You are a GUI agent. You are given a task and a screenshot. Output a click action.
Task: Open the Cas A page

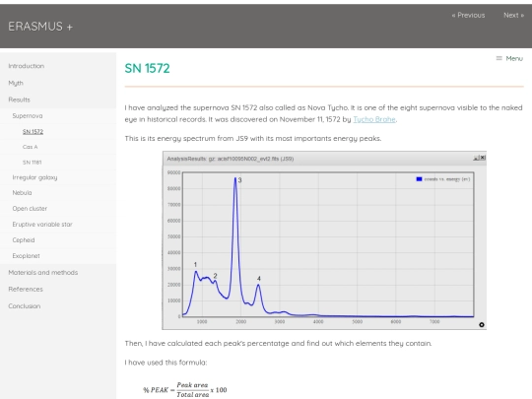pyautogui.click(x=31, y=147)
